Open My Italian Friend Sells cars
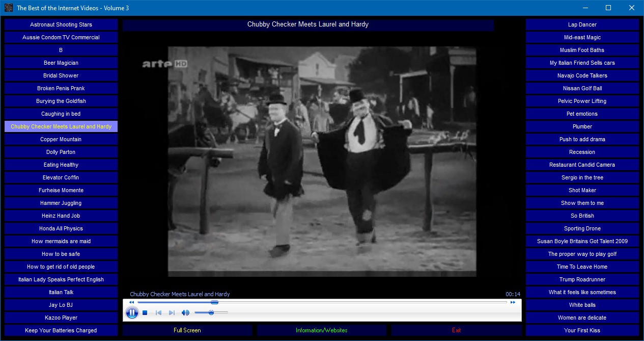 point(582,63)
